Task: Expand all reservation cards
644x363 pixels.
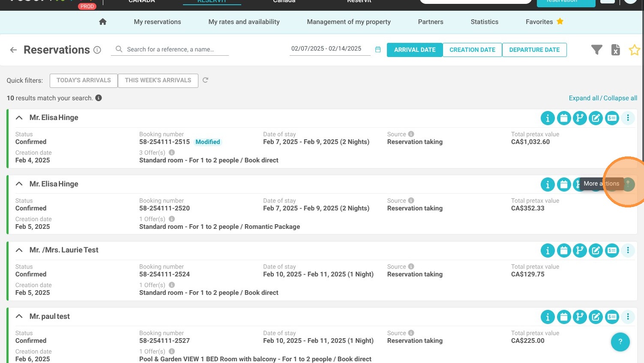Action: (584, 98)
